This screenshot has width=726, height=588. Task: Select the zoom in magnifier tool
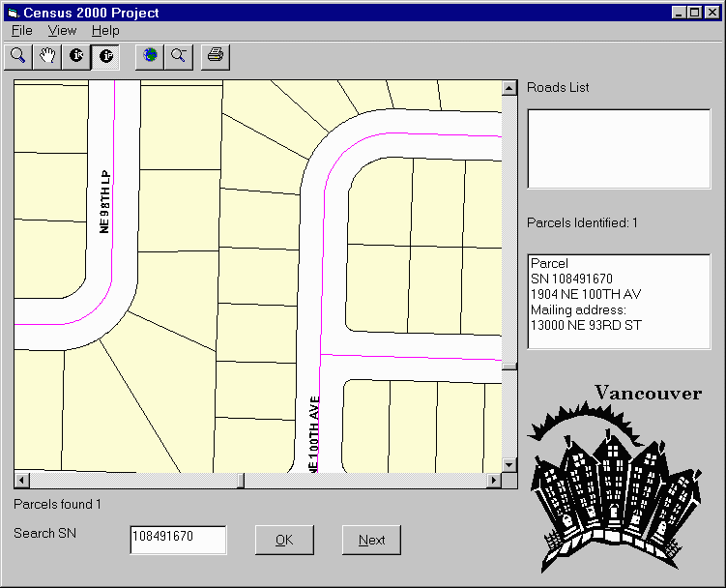click(17, 56)
